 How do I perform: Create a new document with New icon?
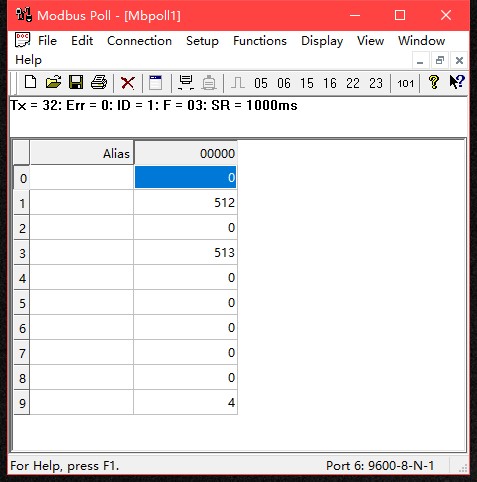(30, 82)
